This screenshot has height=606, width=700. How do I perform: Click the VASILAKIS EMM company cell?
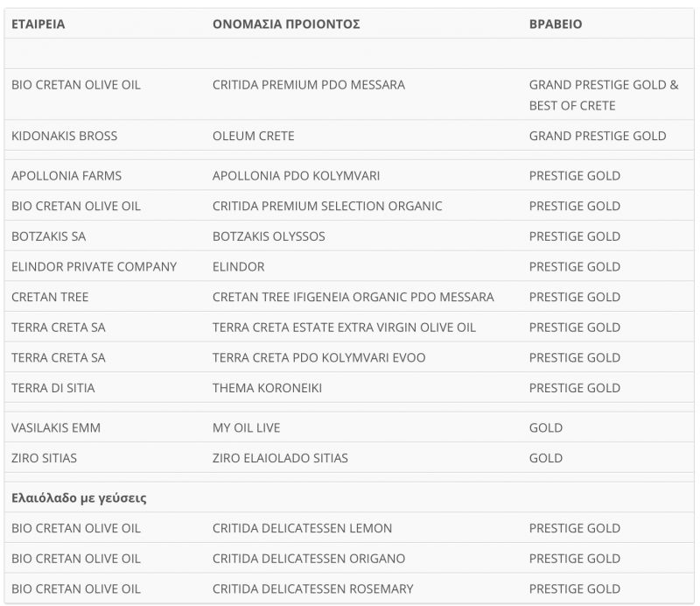point(56,427)
